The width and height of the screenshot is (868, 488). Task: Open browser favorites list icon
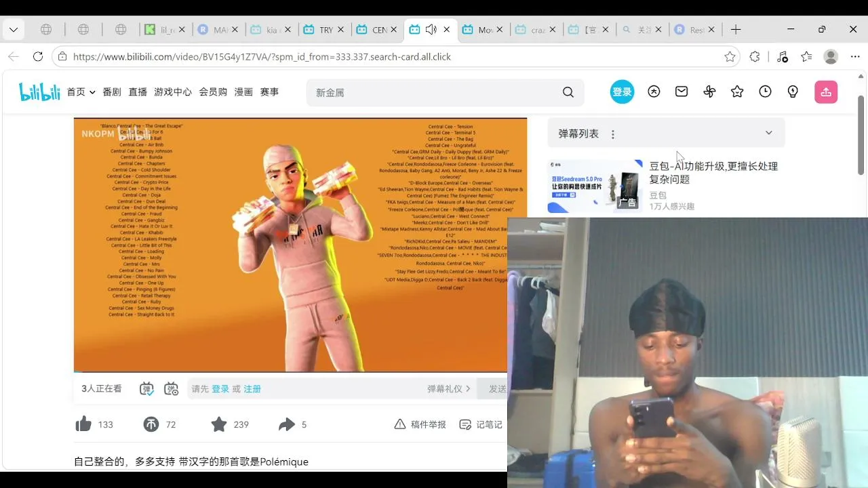point(806,57)
